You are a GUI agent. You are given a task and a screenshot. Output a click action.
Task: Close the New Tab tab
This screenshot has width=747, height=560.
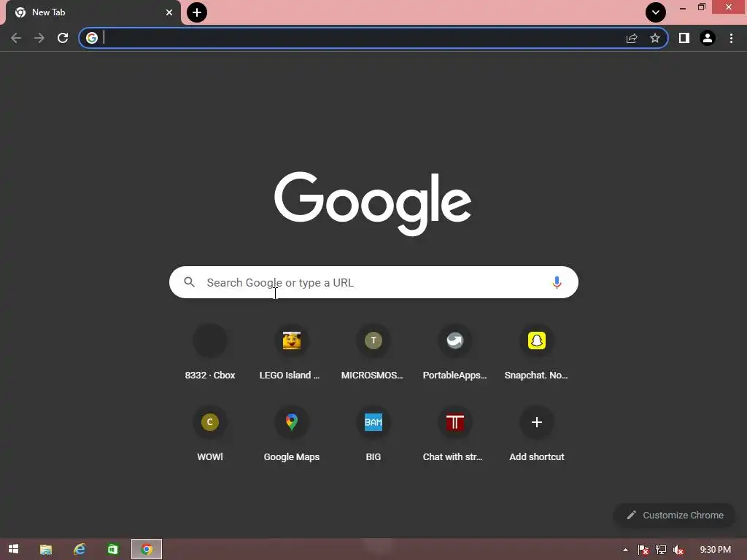coord(169,12)
